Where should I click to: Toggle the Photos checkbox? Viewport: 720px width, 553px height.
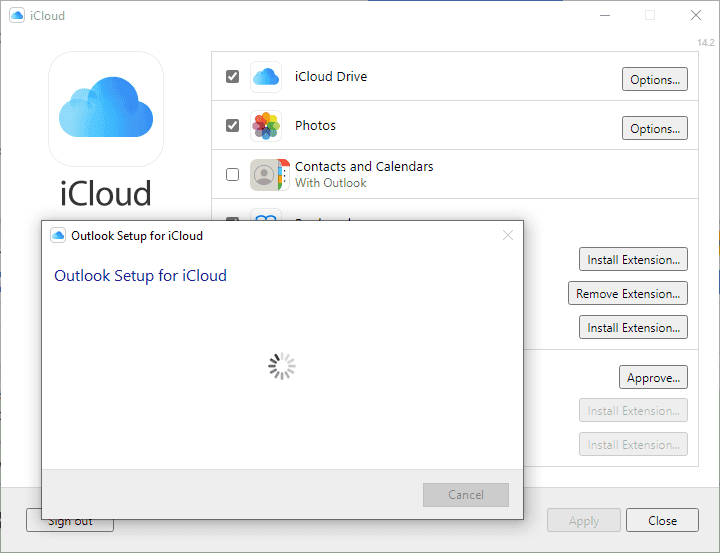[233, 126]
